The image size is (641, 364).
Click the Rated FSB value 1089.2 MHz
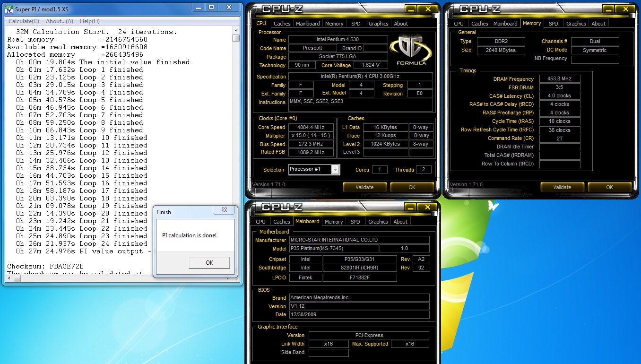click(x=311, y=152)
